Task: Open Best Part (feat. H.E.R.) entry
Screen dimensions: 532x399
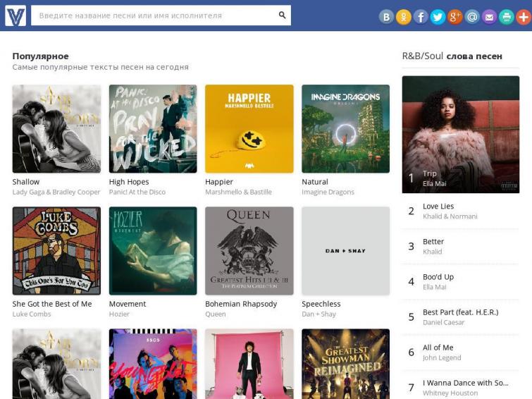Action: [x=460, y=312]
